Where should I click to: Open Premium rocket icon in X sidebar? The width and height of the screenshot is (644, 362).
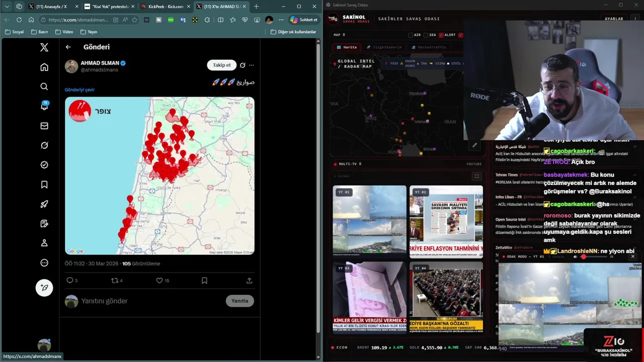click(44, 204)
